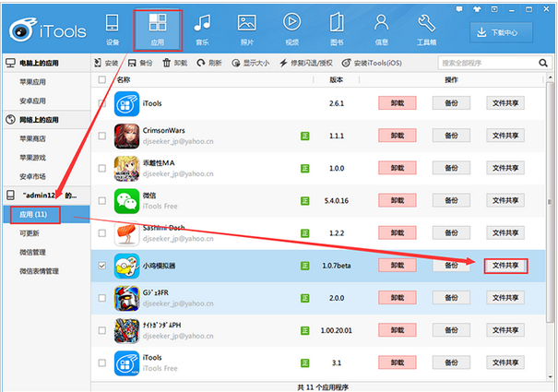Click 备份 for CrimsonWars
Viewport: 558px width, 392px height.
[x=451, y=136]
